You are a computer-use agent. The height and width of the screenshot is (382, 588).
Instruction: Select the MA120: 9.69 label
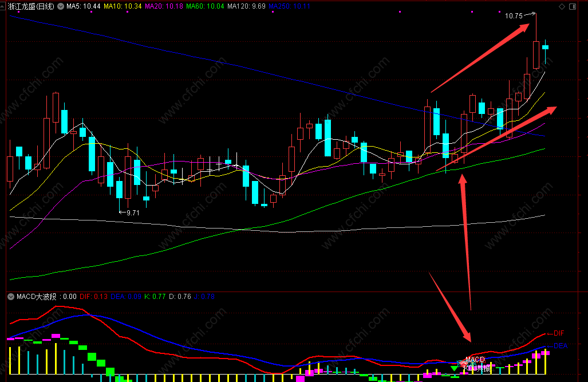pyautogui.click(x=246, y=6)
